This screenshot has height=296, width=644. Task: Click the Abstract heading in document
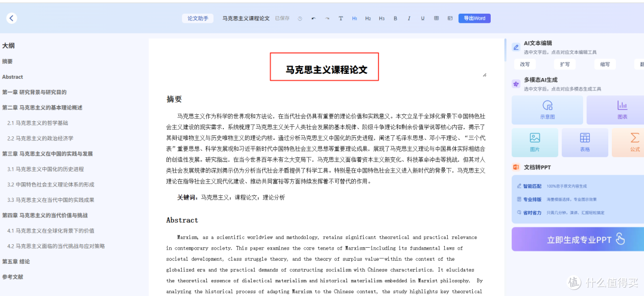pyautogui.click(x=182, y=220)
